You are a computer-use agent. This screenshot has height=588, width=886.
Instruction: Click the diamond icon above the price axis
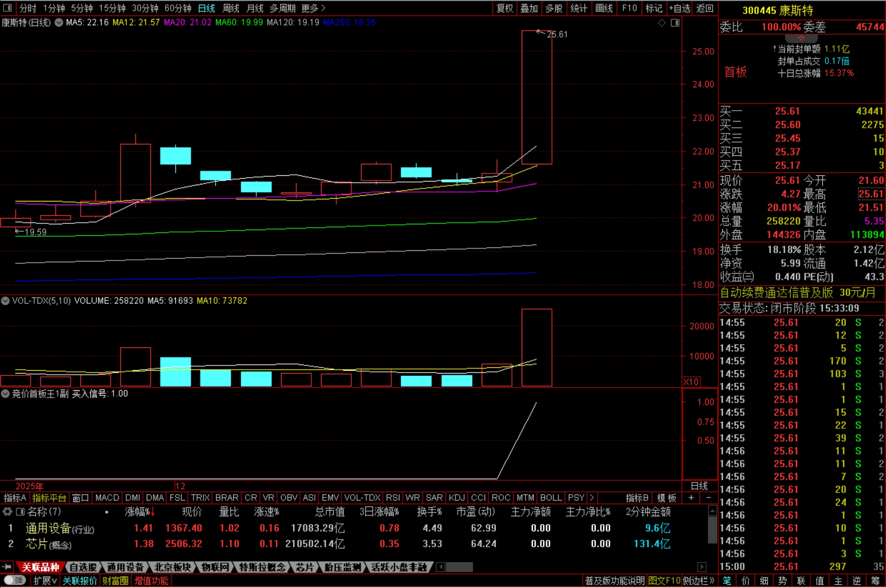tap(662, 23)
